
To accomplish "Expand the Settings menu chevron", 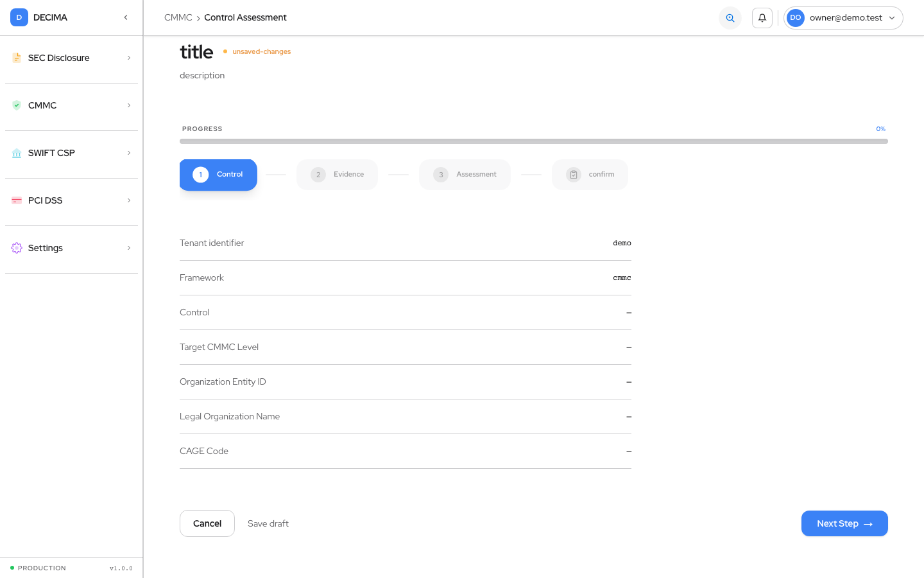I will 129,248.
